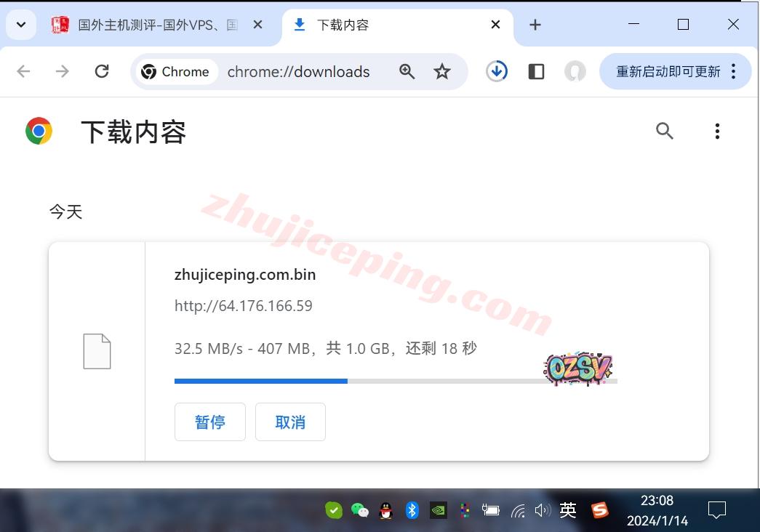Open the profile avatar icon
The width and height of the screenshot is (760, 532).
click(575, 71)
